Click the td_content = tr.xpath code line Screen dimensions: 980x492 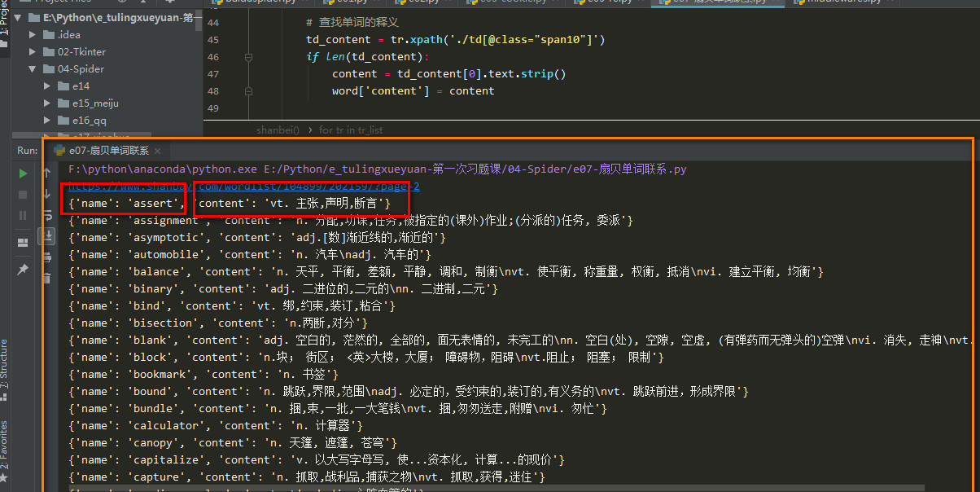455,40
